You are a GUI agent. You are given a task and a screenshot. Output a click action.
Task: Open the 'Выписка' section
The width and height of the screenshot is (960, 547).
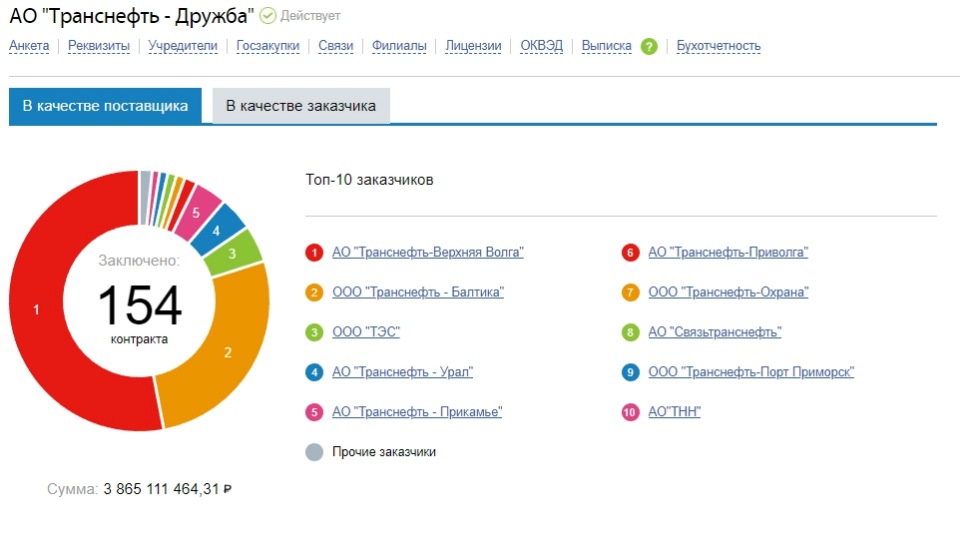pos(606,46)
